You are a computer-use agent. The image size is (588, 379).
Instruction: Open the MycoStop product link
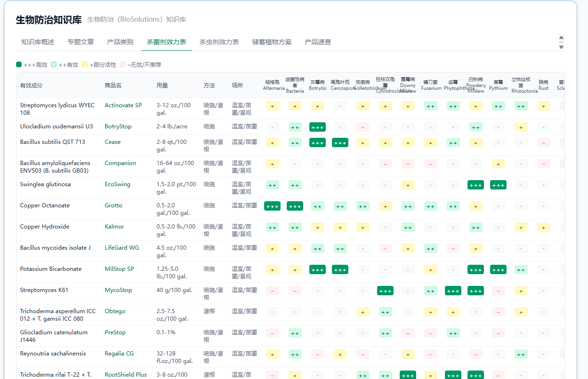118,290
